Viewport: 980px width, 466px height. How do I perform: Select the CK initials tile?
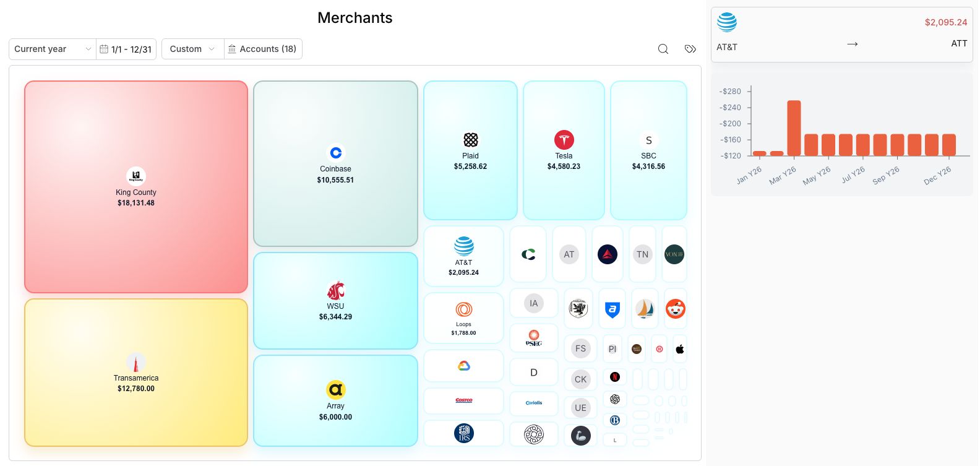click(x=580, y=379)
